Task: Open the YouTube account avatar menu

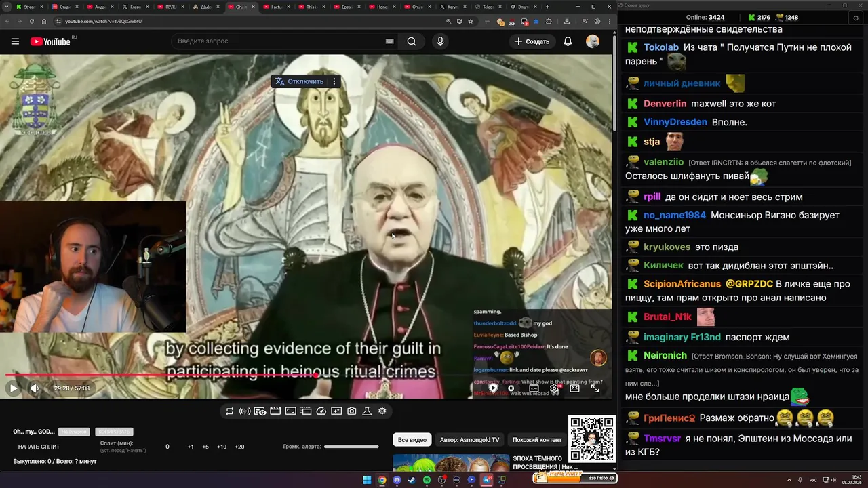Action: point(593,41)
